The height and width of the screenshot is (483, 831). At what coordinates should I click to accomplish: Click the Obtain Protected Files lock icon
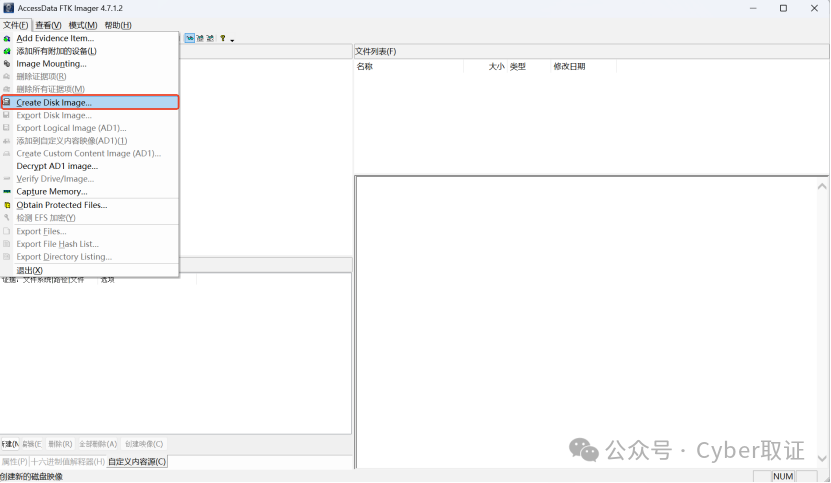7,205
